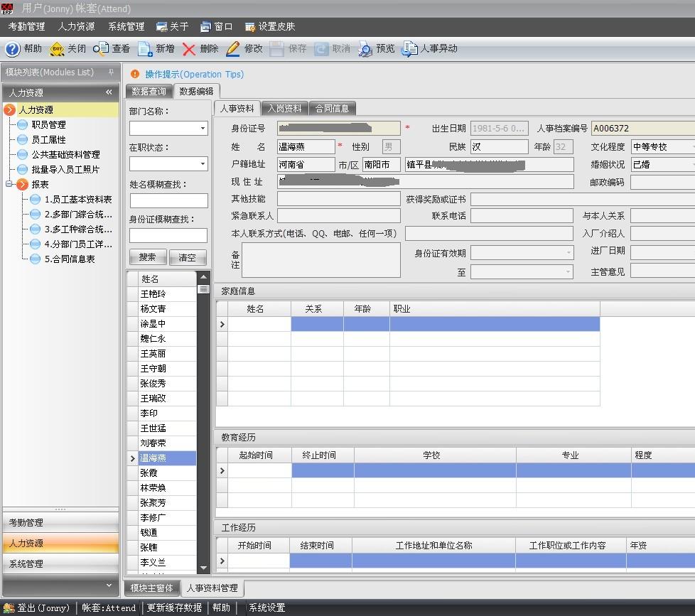The image size is (695, 616).
Task: Open the 在职状态 dropdown
Action: pos(203,164)
